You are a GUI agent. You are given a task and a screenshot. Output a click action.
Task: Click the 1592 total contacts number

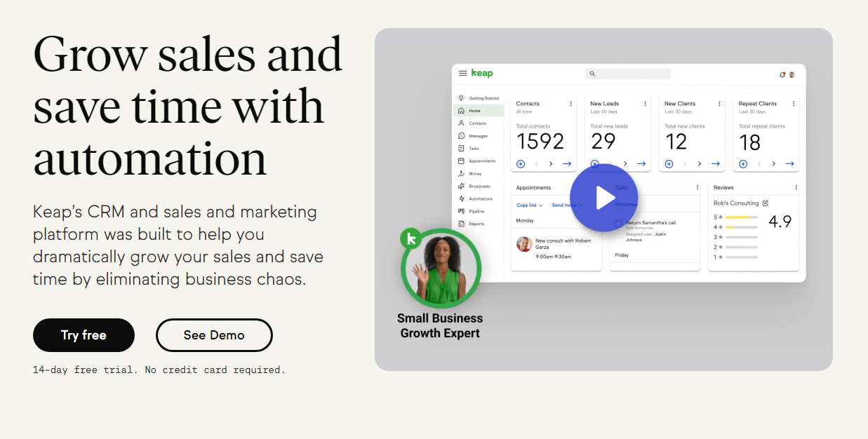[540, 142]
